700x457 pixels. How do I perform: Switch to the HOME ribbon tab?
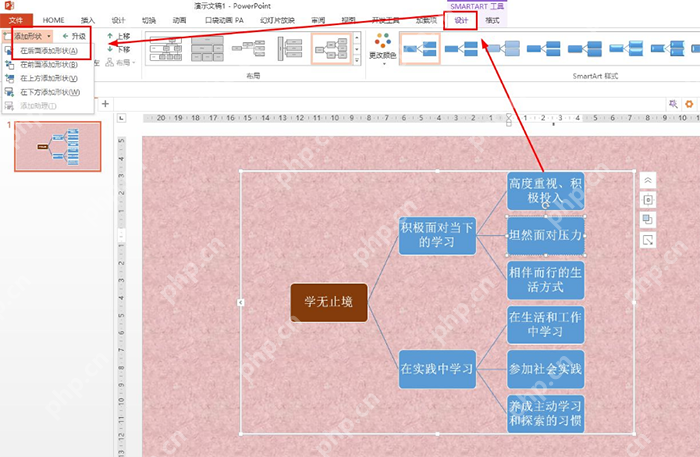tap(54, 20)
